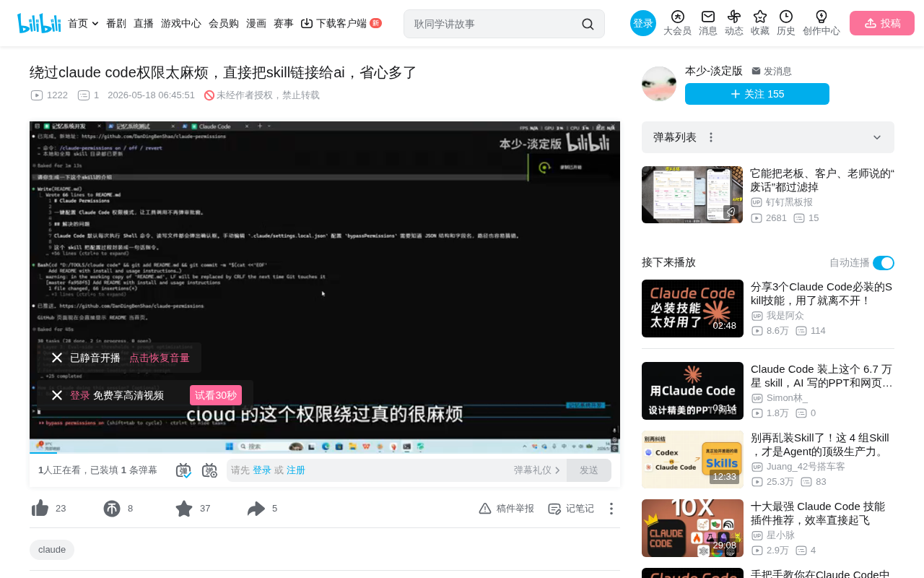
Task: Click 点击恢复音量 to unmute
Action: pos(160,358)
